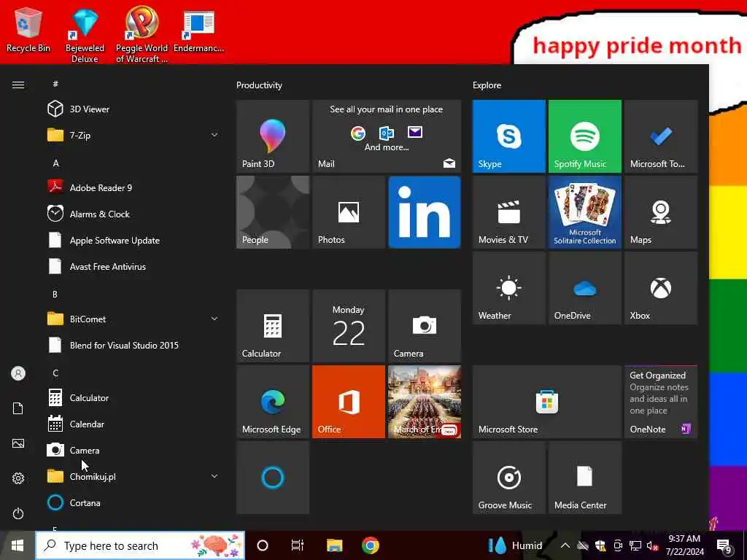Open the clock showing 9:37 AM
The height and width of the screenshot is (560, 747).
pyautogui.click(x=684, y=545)
